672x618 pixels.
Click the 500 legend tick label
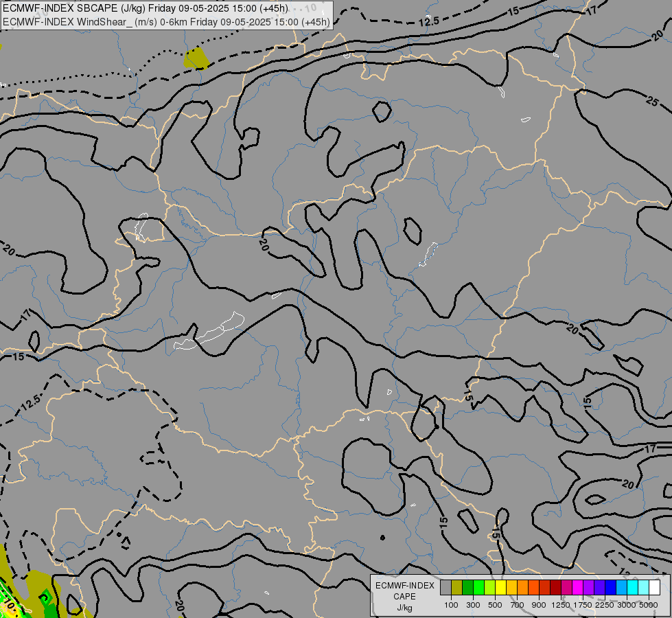click(x=495, y=605)
